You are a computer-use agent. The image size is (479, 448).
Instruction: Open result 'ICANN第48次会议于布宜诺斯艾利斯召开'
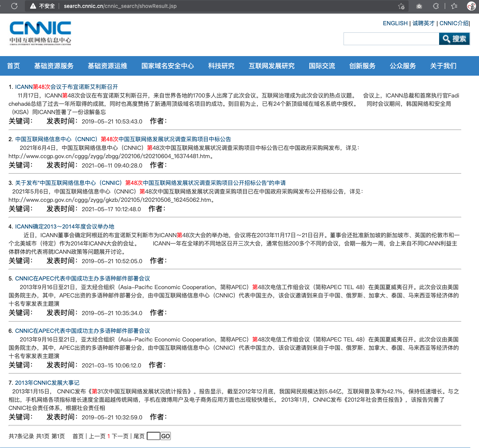point(67,87)
